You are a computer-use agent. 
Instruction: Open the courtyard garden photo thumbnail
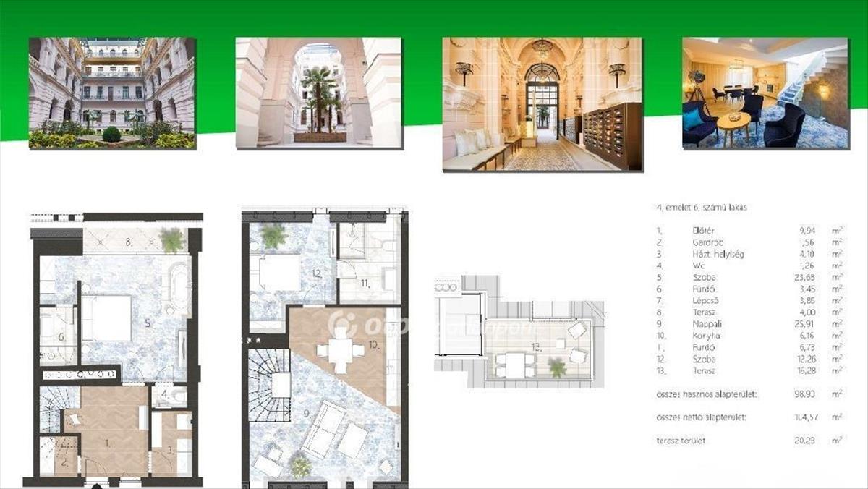click(x=112, y=93)
